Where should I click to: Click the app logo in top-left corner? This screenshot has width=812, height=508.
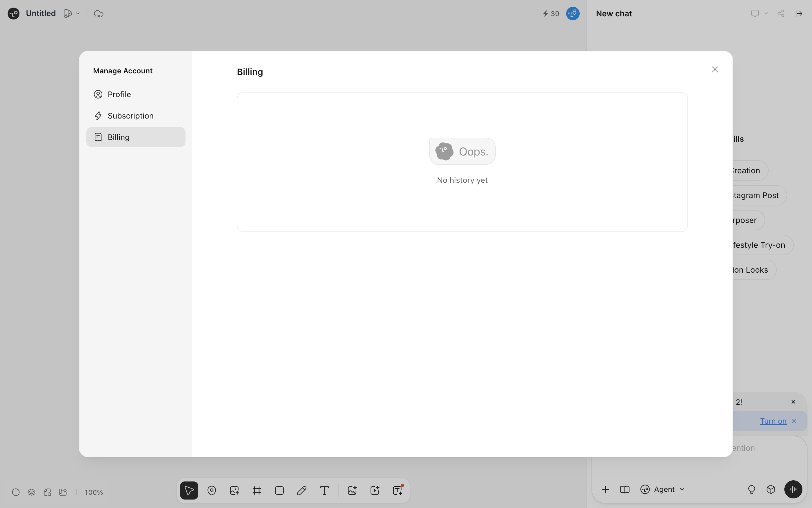point(14,14)
